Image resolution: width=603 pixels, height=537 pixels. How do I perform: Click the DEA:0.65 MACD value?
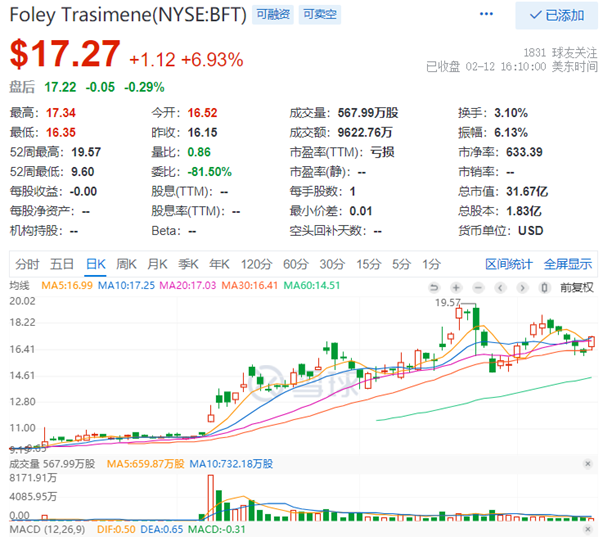pyautogui.click(x=162, y=530)
